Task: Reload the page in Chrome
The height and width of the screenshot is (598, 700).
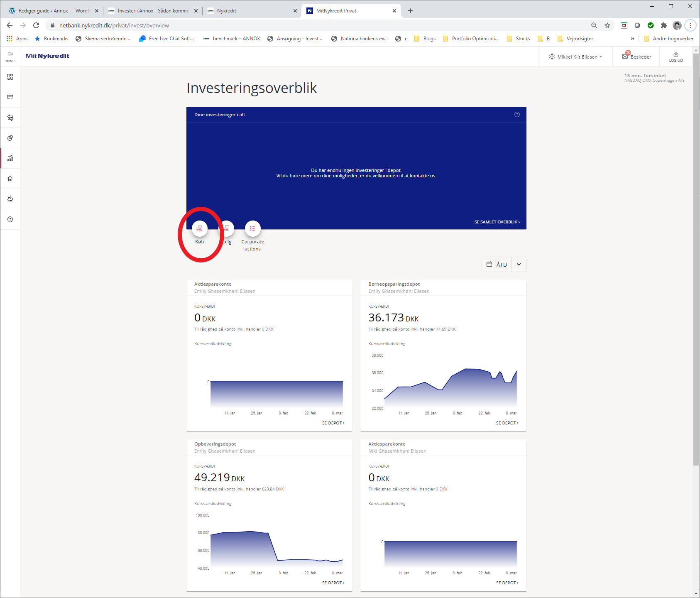Action: (x=36, y=25)
